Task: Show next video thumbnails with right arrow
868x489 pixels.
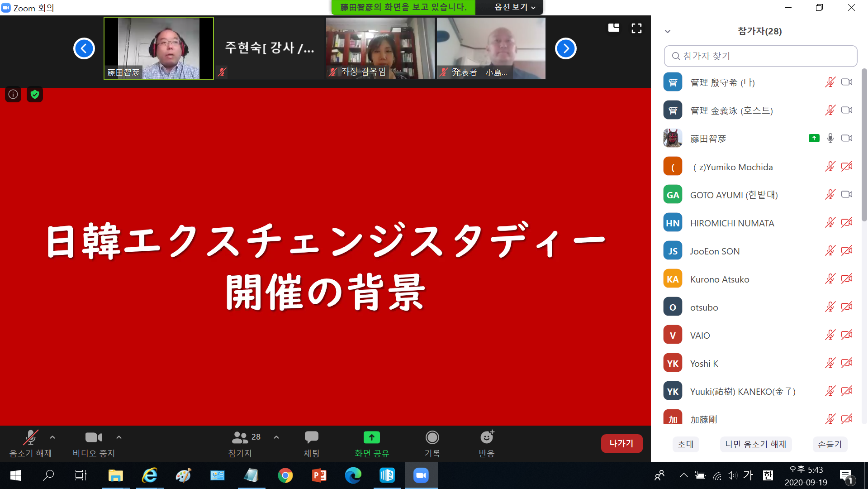Action: [x=565, y=48]
